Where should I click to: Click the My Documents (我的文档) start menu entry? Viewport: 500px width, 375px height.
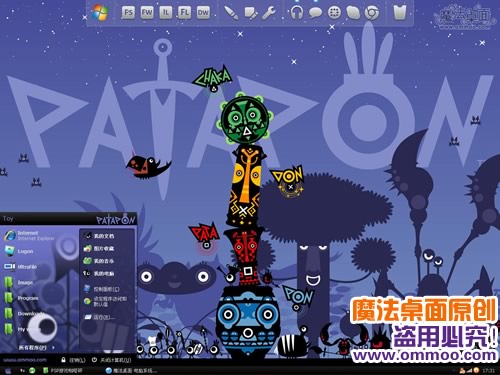click(99, 236)
